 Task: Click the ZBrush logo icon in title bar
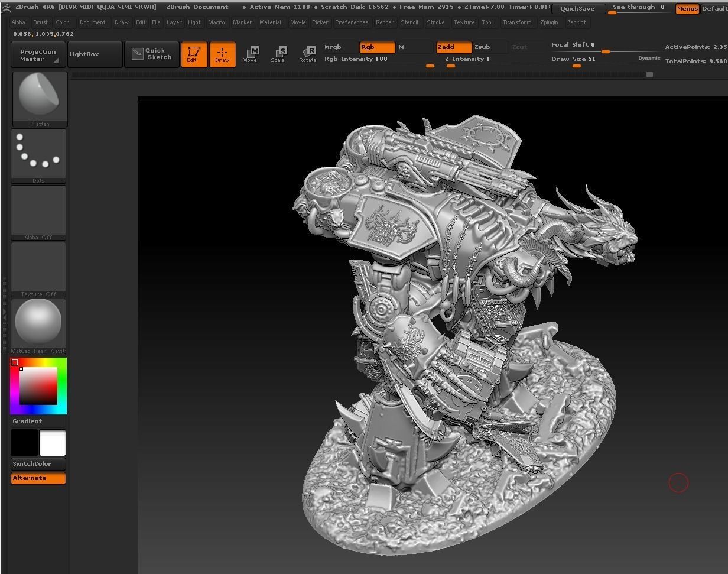6,8
